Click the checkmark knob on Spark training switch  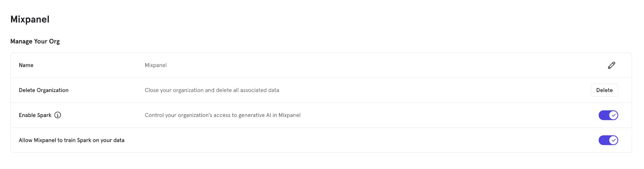[x=613, y=140]
